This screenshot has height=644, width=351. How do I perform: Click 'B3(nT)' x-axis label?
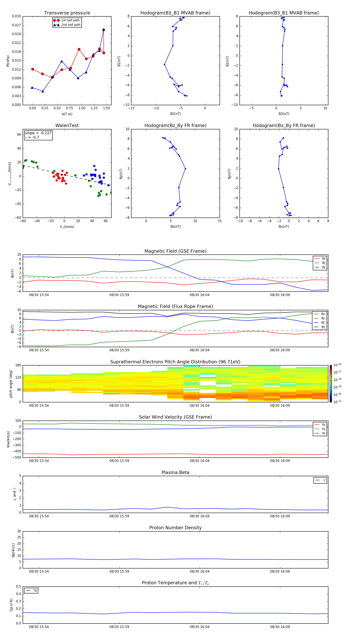coord(284,114)
